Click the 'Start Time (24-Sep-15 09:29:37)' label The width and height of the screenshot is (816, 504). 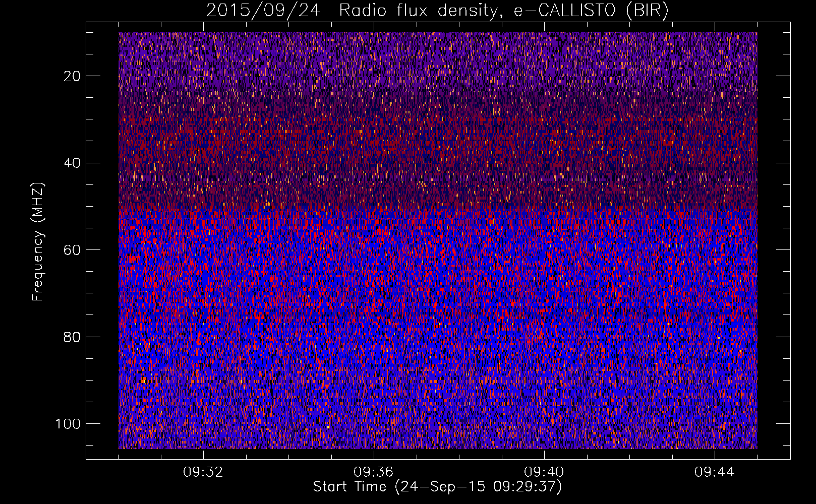tap(437, 487)
